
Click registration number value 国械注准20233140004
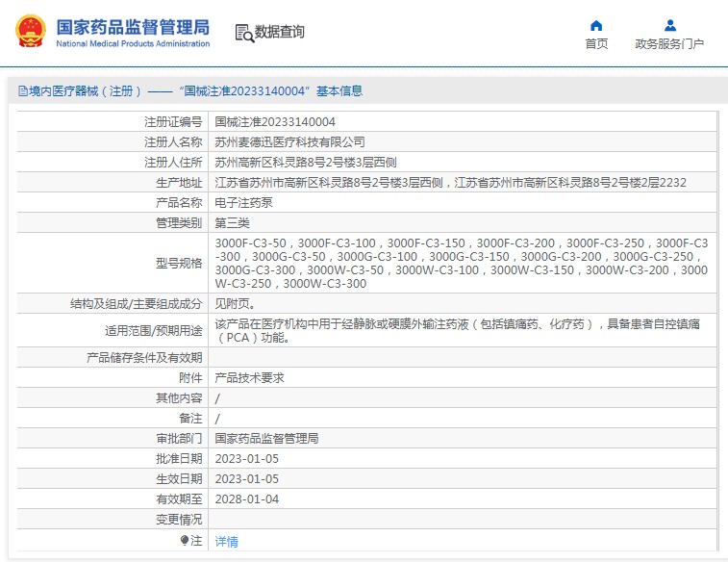pos(275,122)
